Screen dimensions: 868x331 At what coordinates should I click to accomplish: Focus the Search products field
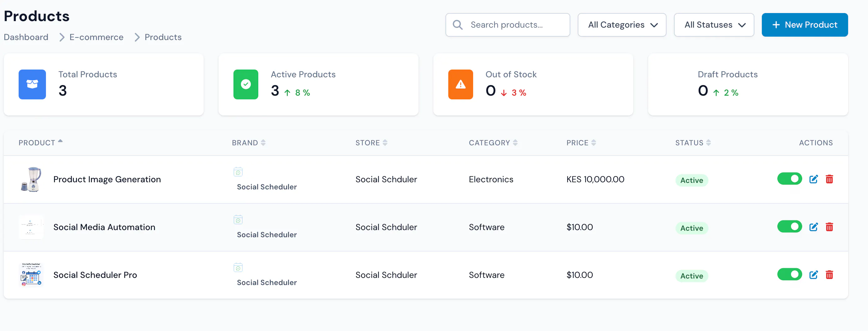[x=508, y=25]
